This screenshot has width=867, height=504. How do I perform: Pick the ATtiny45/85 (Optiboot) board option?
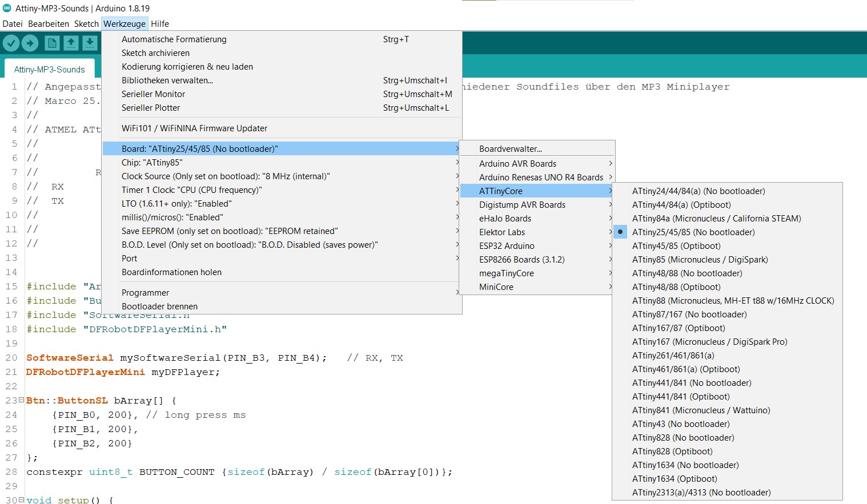coord(676,246)
